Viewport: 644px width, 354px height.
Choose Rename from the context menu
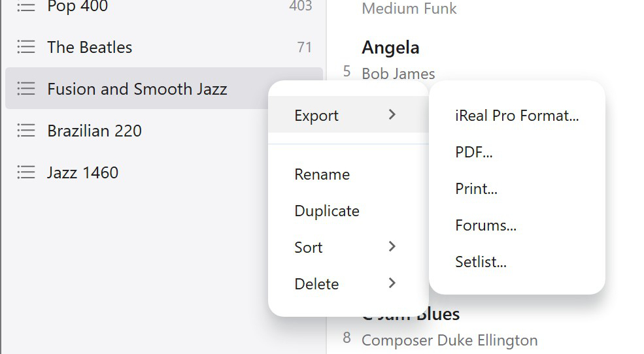point(322,174)
